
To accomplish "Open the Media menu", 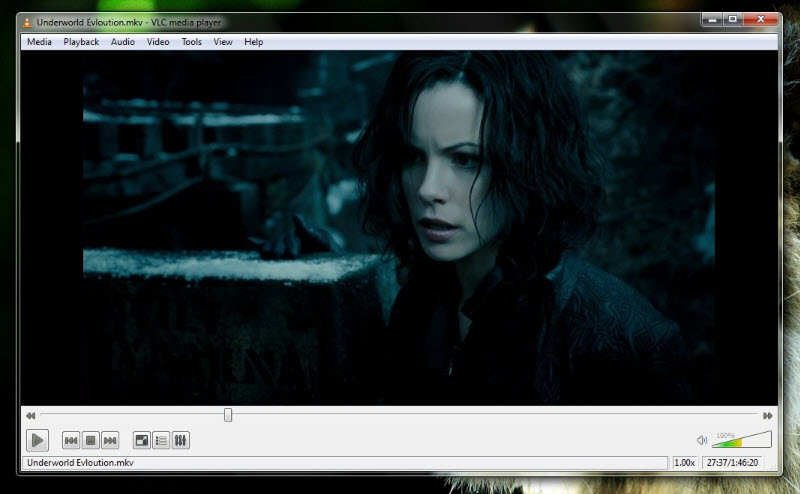I will pyautogui.click(x=39, y=42).
